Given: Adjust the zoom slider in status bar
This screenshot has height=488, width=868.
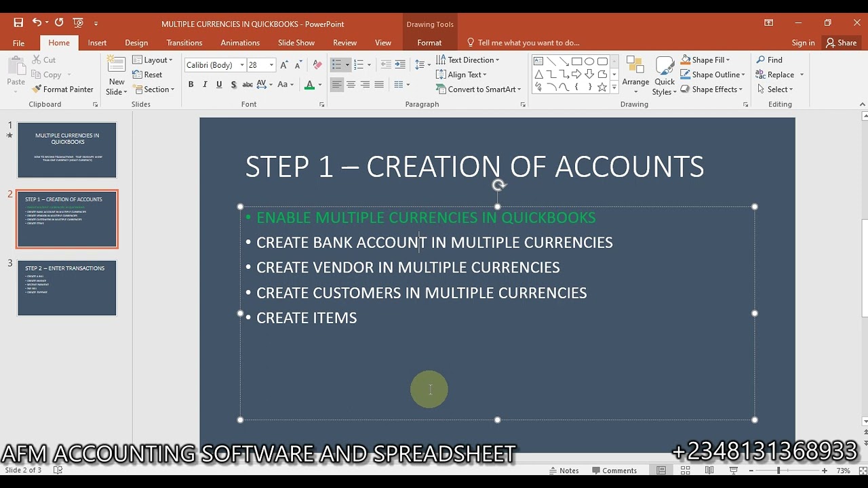Looking at the screenshot, I should pos(778,470).
